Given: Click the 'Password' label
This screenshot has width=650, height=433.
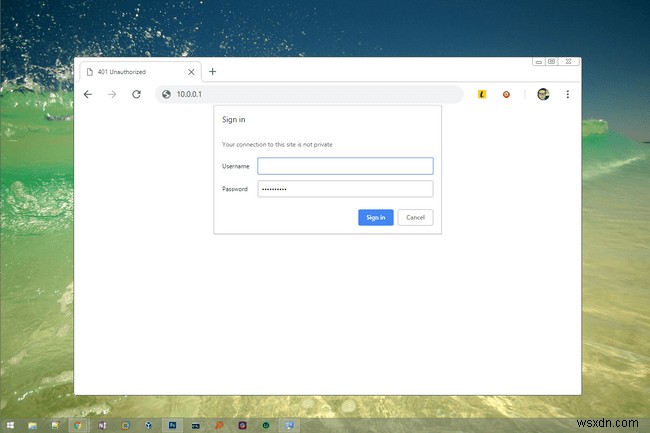Looking at the screenshot, I should point(235,189).
